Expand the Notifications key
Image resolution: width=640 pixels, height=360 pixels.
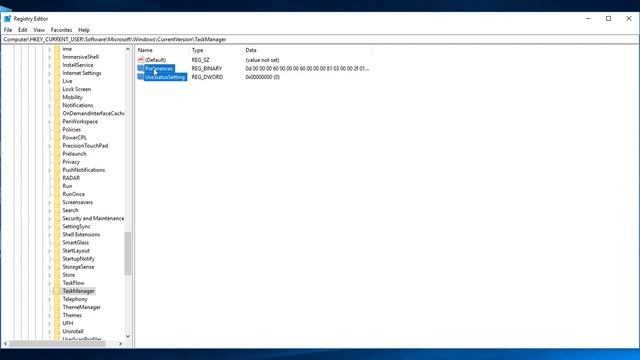click(x=49, y=105)
